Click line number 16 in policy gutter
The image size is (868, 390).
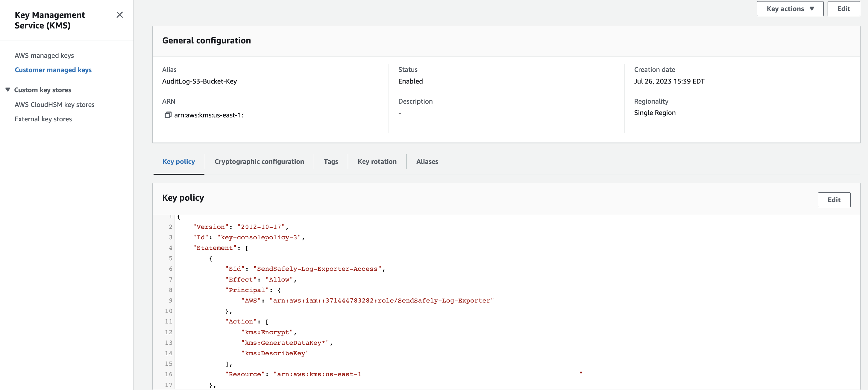click(x=169, y=374)
